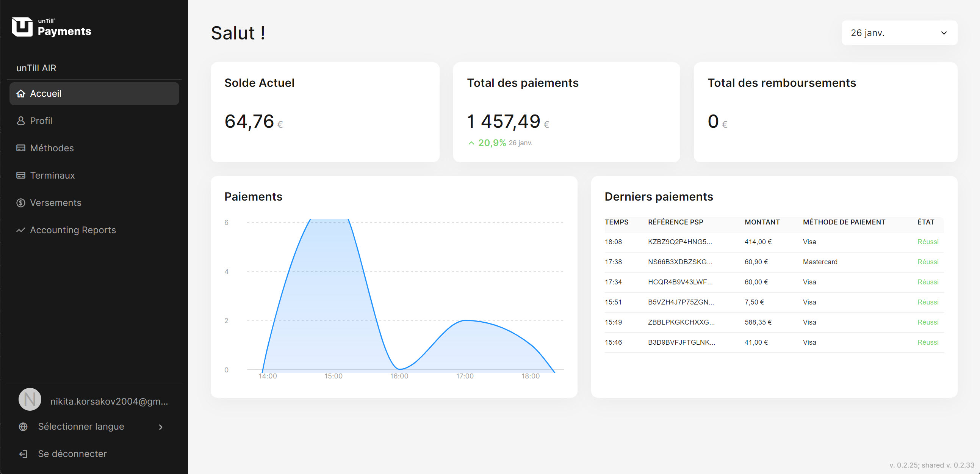Go to the Versements section
This screenshot has height=474, width=980.
56,203
